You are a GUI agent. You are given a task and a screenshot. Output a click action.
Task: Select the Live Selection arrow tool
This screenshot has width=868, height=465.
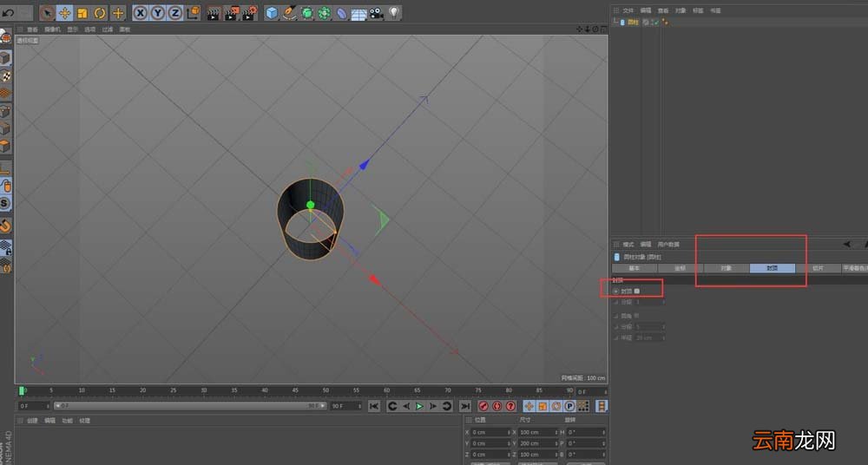(x=48, y=13)
